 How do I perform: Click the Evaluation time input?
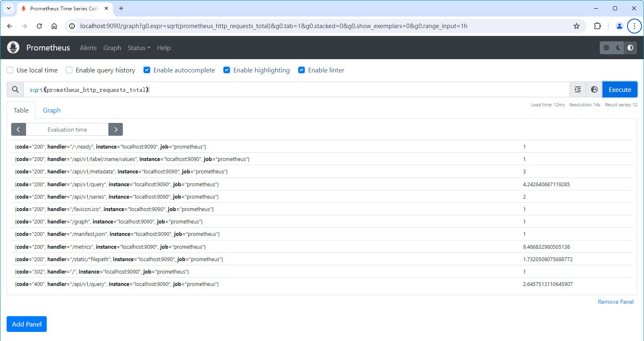pyautogui.click(x=67, y=130)
